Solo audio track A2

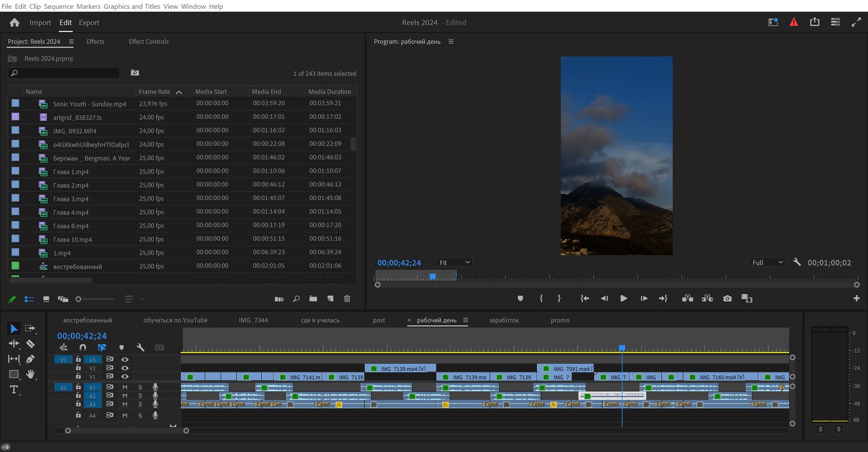coord(140,396)
